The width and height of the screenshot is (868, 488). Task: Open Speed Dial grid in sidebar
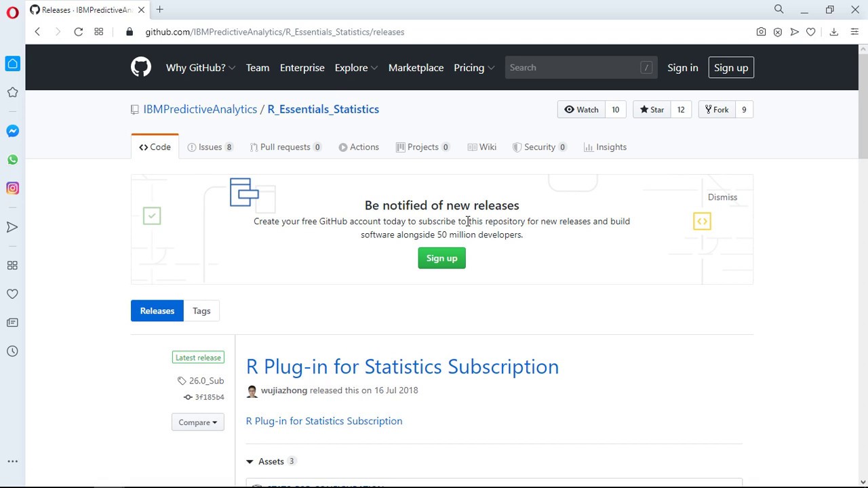12,266
